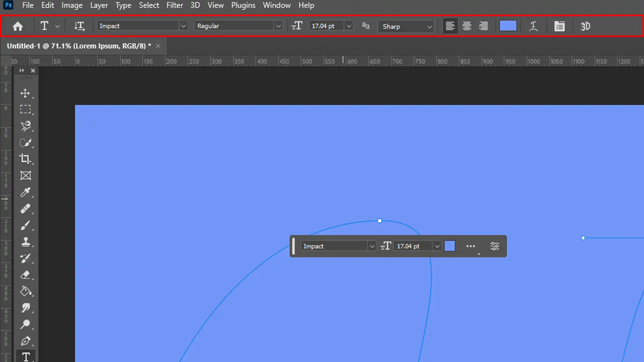Viewport: 644px width, 362px height.
Task: Select the Lasso tool
Action: coord(26,126)
